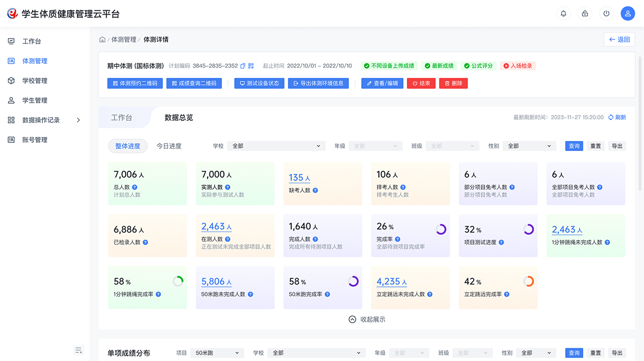The height and width of the screenshot is (361, 644).
Task: Click help icon next to 项目测试进度
Action: (x=501, y=242)
